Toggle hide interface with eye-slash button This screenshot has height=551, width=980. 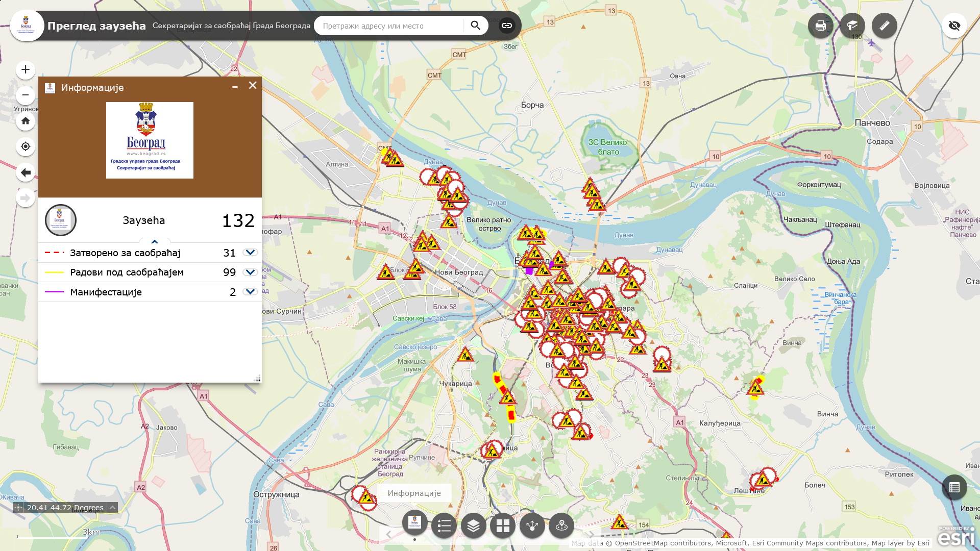[954, 25]
